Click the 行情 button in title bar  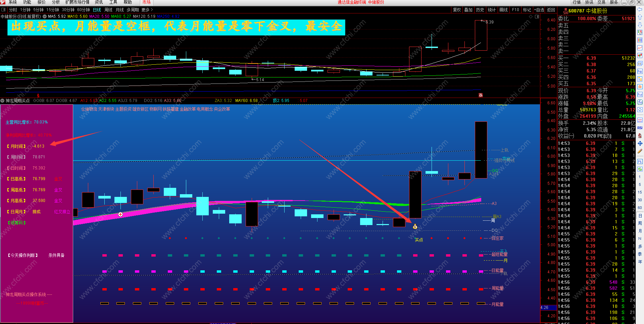coord(577,2)
